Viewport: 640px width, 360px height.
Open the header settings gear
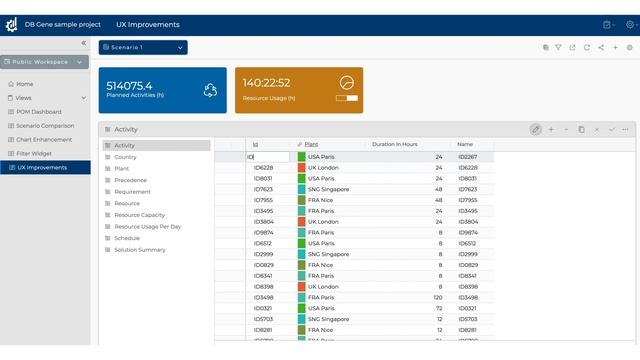(x=630, y=24)
